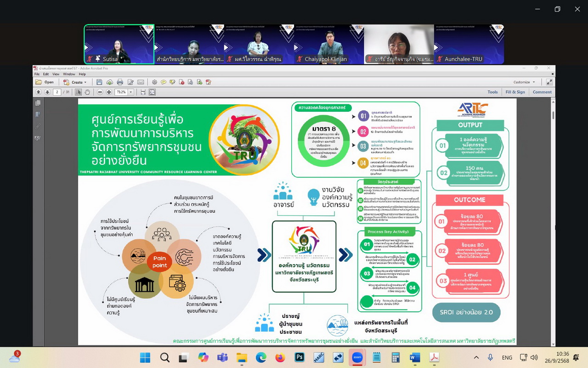Open the zoom percentage dropdown
This screenshot has height=368, width=588.
(131, 92)
